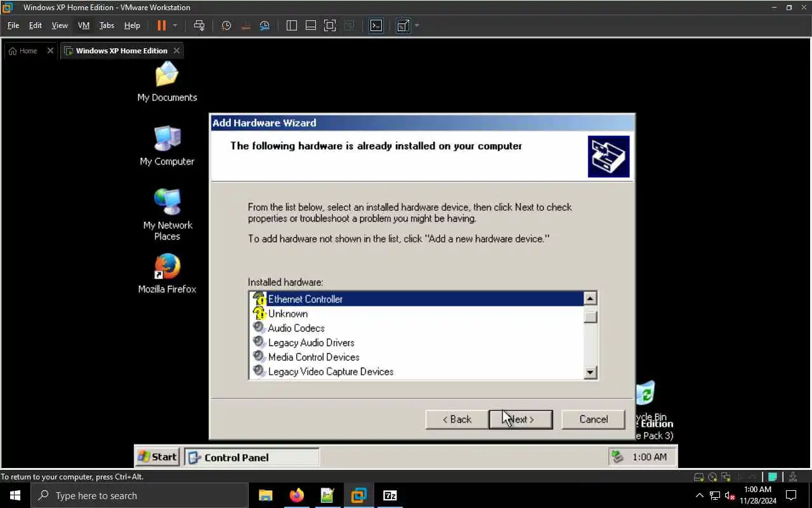Open the File menu

(x=13, y=25)
